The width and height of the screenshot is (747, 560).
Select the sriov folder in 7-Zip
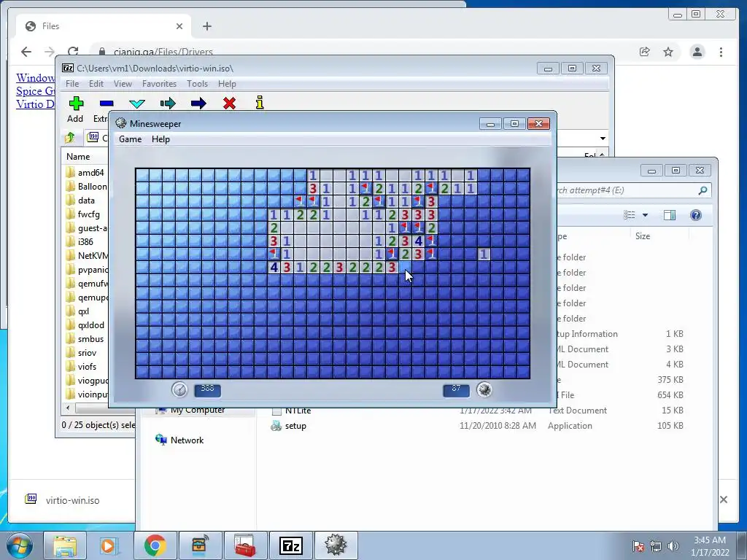point(86,353)
